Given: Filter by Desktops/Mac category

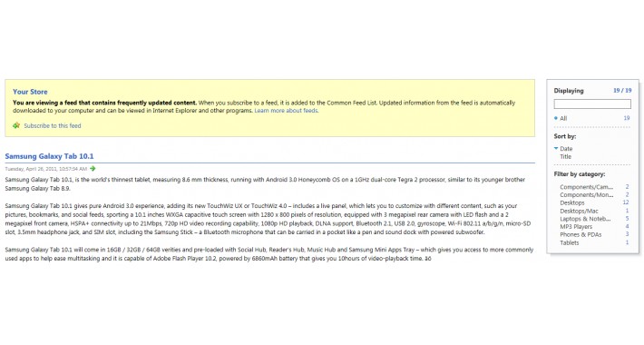Looking at the screenshot, I should pos(579,211).
